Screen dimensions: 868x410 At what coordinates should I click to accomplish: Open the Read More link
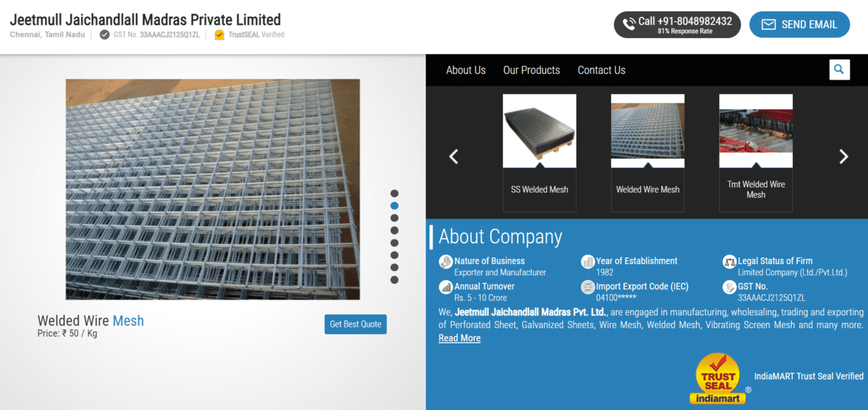(459, 338)
